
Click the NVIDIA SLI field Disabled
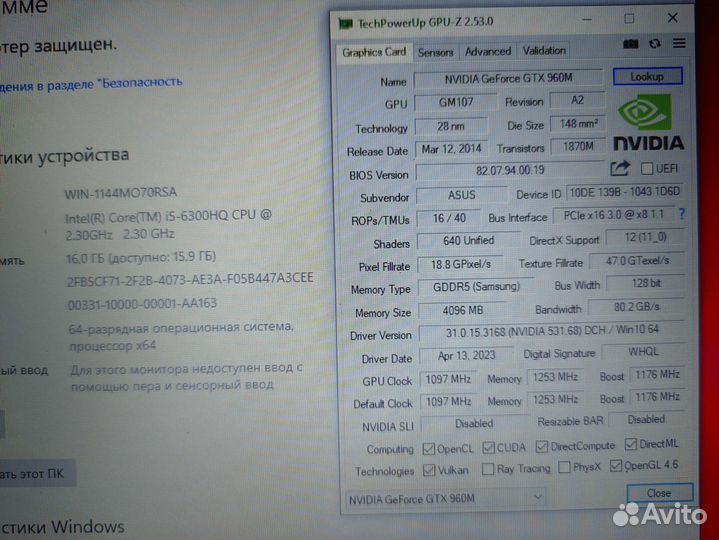point(474,424)
